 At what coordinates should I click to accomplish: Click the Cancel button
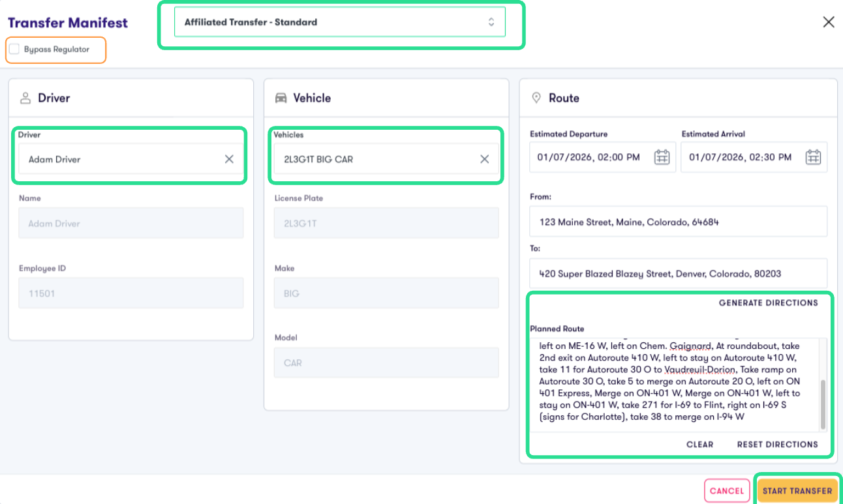pos(727,491)
